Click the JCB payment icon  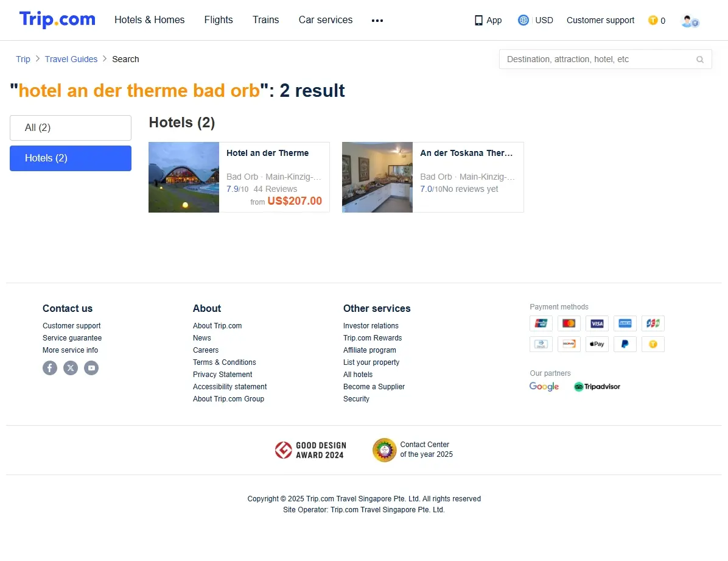[653, 323]
